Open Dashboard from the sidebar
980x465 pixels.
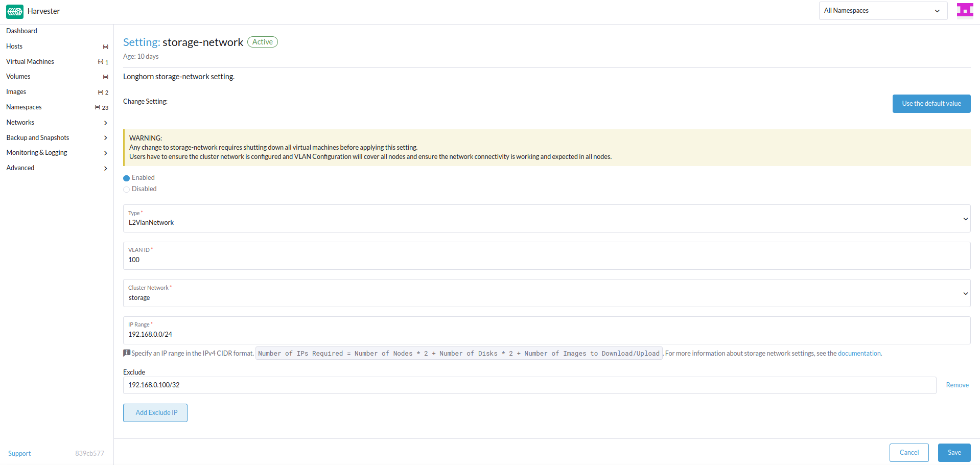(22, 31)
